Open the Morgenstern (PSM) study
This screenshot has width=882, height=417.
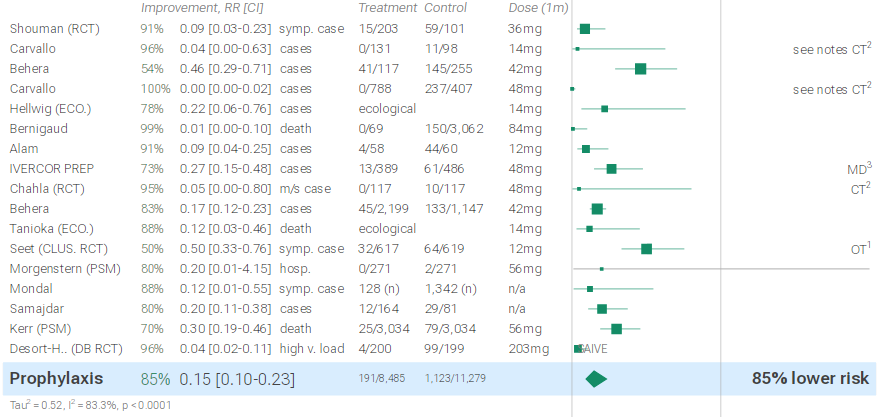tap(65, 268)
